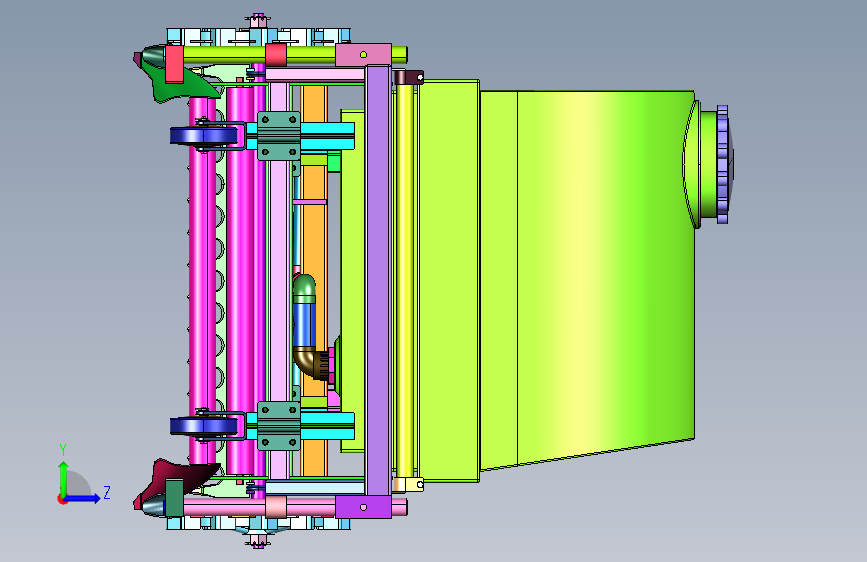Select the red collar on the top green rod
The width and height of the screenshot is (867, 562).
click(276, 55)
